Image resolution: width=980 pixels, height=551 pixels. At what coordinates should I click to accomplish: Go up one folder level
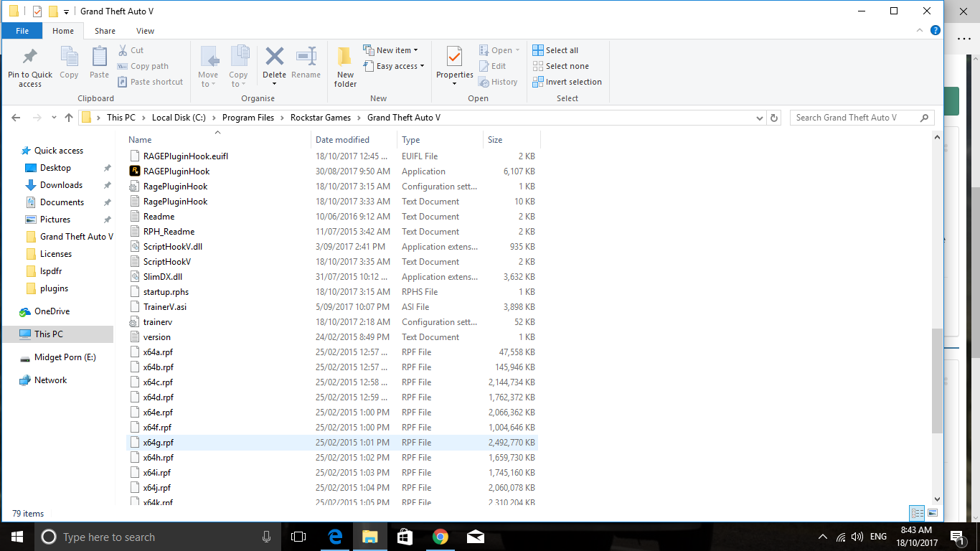(69, 118)
